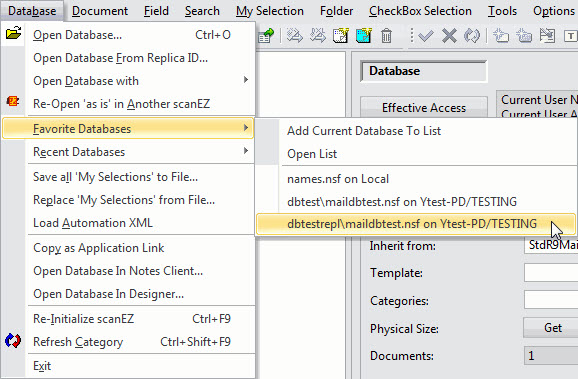This screenshot has height=379, width=578.
Task: Click the open folder icon beside Open Database
Action: point(13,34)
